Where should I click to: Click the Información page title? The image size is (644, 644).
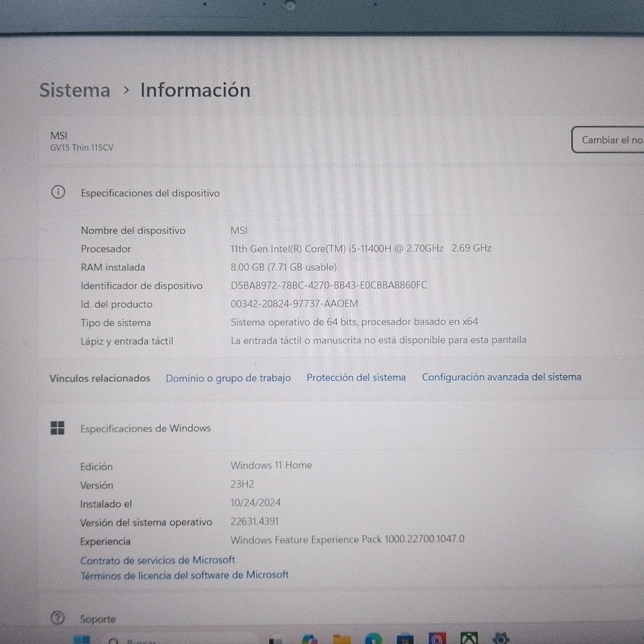coord(196,91)
